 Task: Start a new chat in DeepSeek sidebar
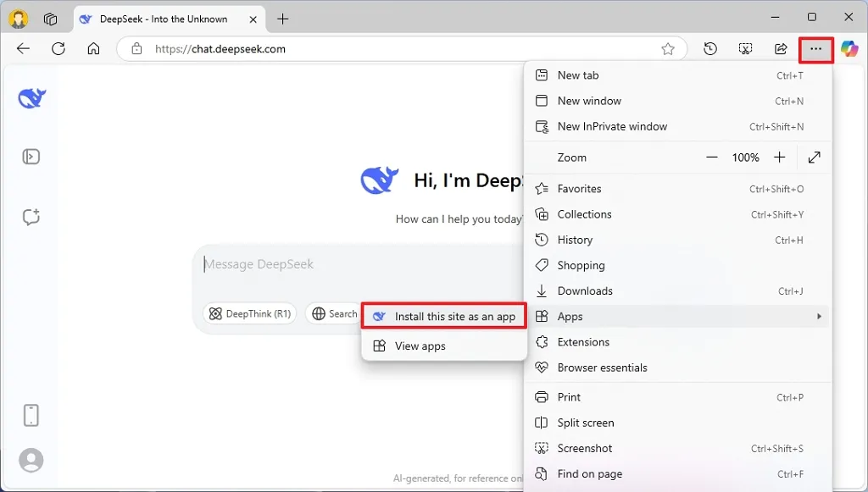31,217
